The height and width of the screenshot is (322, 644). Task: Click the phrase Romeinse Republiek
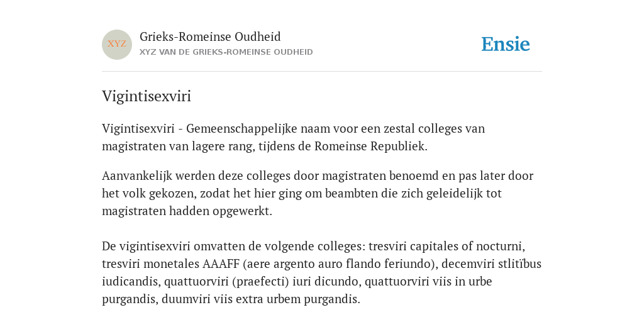371,146
